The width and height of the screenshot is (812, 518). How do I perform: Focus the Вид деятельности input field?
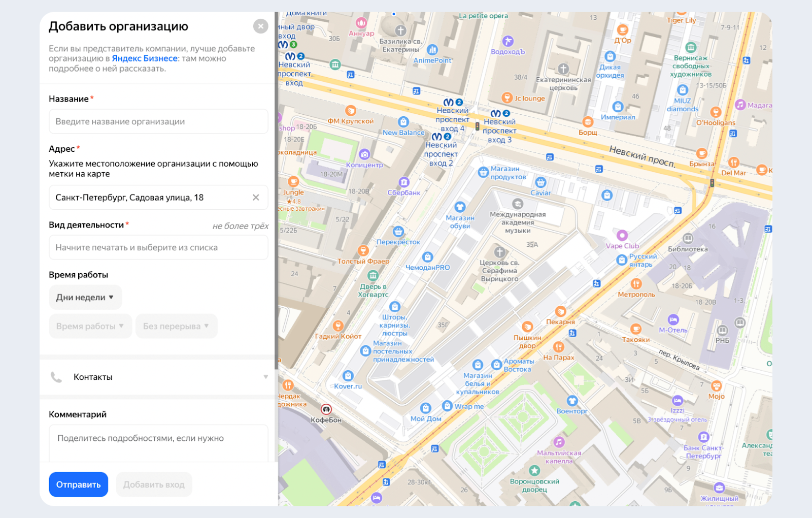pyautogui.click(x=158, y=247)
